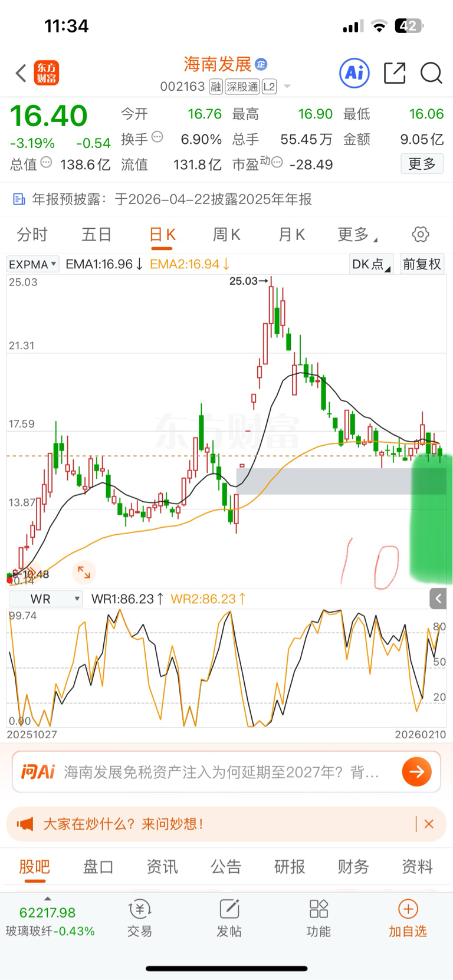Viewport: 453px width, 980px height.
Task: Open 交易 trading button
Action: click(140, 919)
